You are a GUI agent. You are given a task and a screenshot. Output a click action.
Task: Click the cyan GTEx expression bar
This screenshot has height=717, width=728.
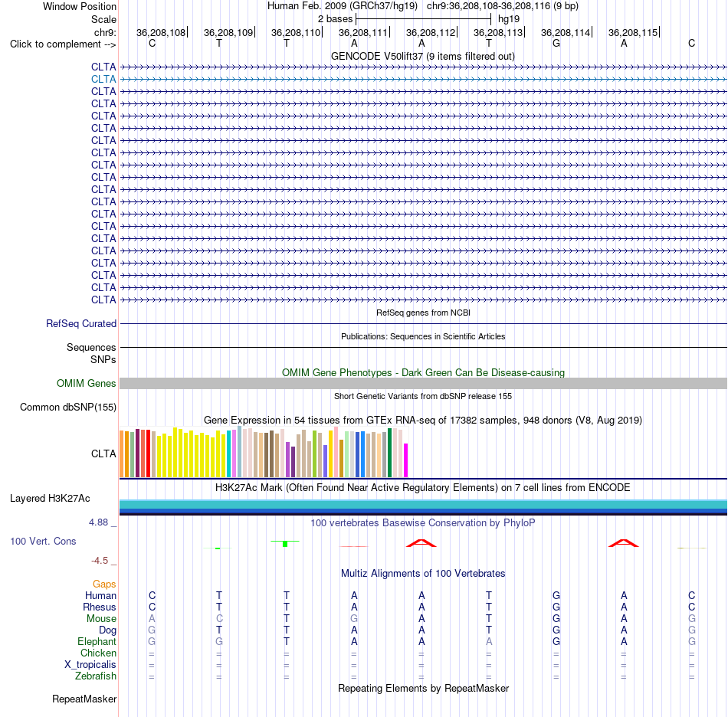[x=229, y=453]
